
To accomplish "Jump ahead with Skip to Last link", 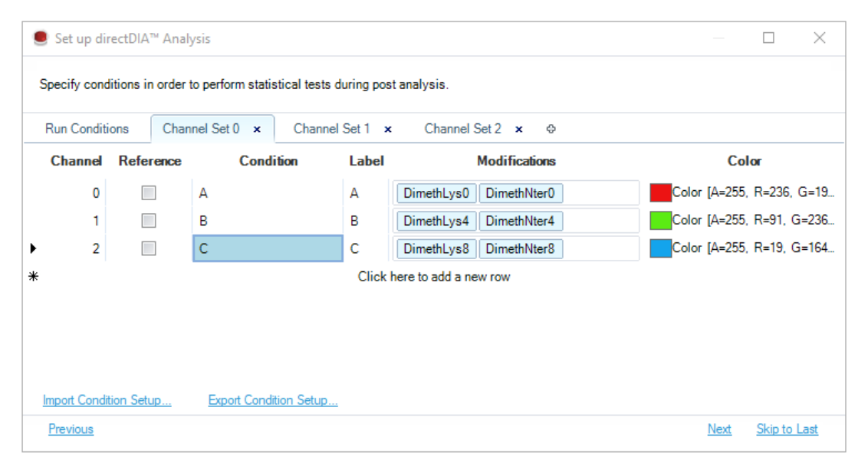I will pos(787,429).
